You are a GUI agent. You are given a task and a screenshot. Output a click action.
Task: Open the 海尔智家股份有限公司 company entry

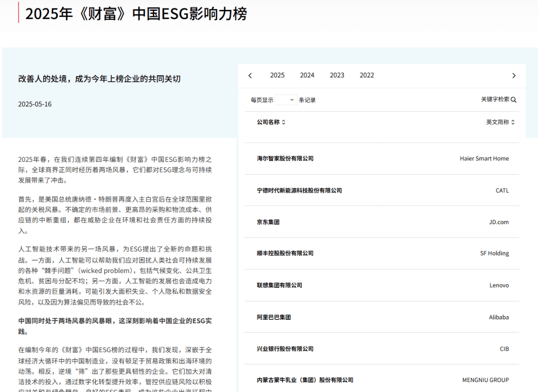[284, 158]
